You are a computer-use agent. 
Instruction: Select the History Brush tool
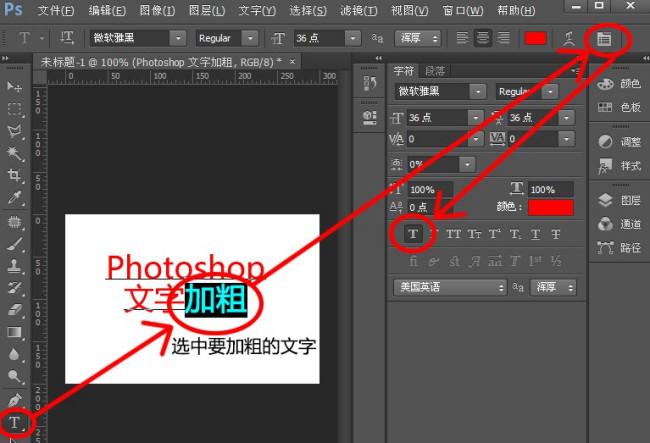(15, 288)
